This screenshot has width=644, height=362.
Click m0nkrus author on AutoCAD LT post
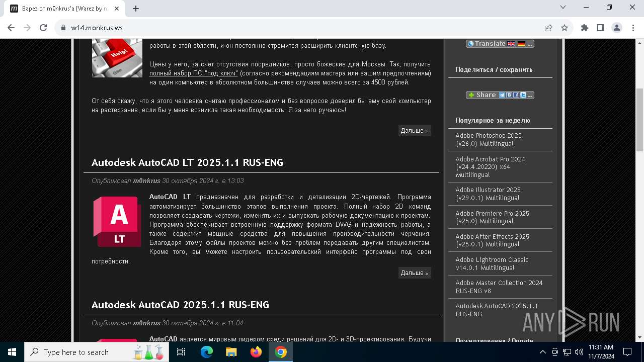tap(146, 180)
